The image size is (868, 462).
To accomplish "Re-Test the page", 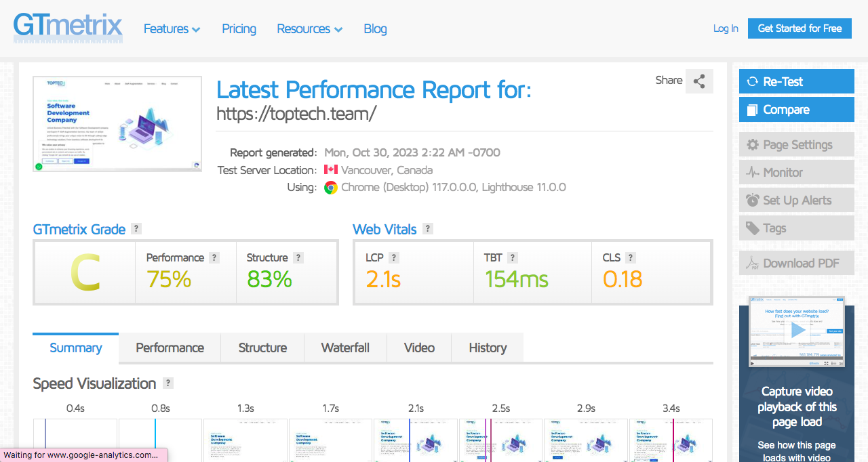I will (797, 81).
